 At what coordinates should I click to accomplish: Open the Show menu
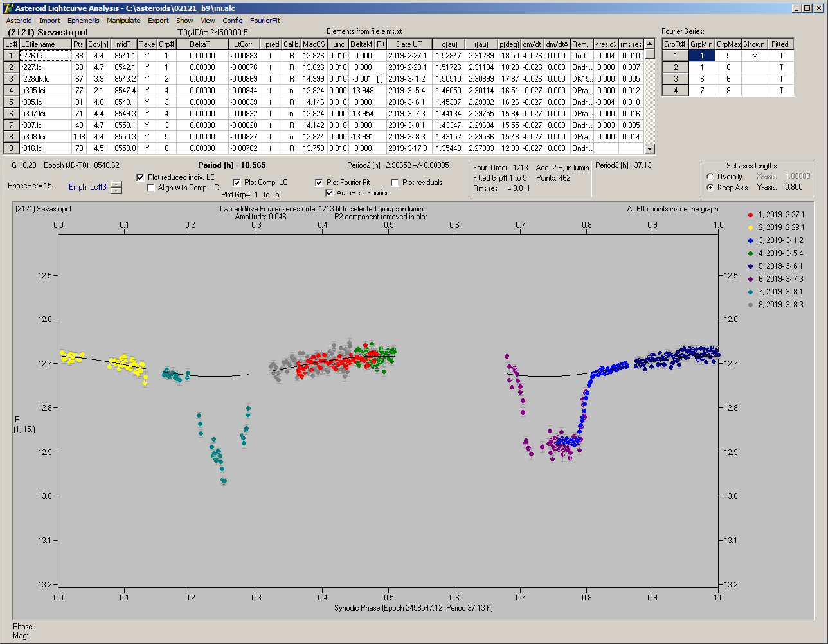coord(184,21)
